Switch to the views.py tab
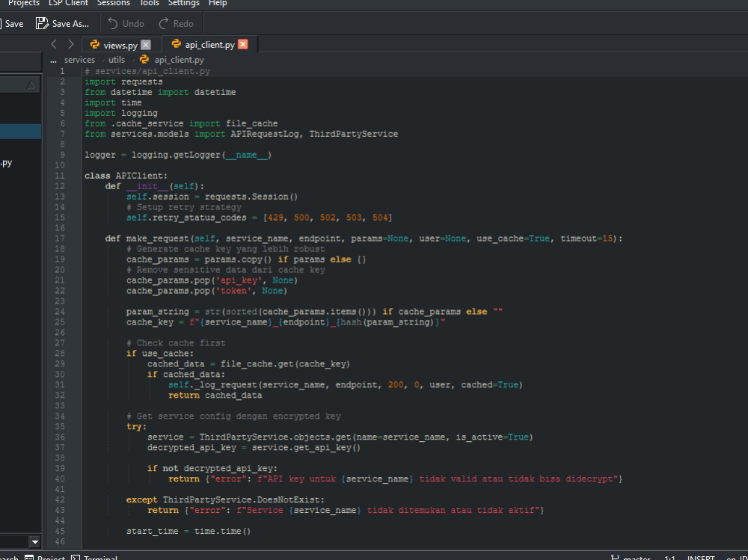 120,45
